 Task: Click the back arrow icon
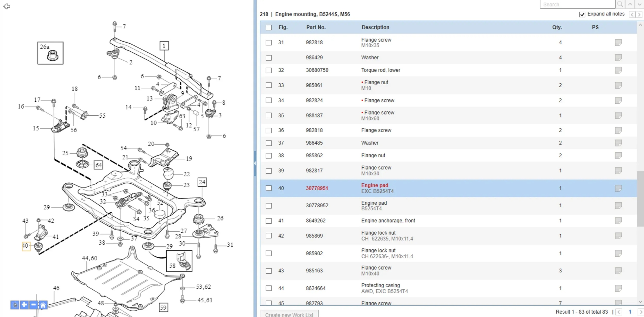[x=7, y=6]
